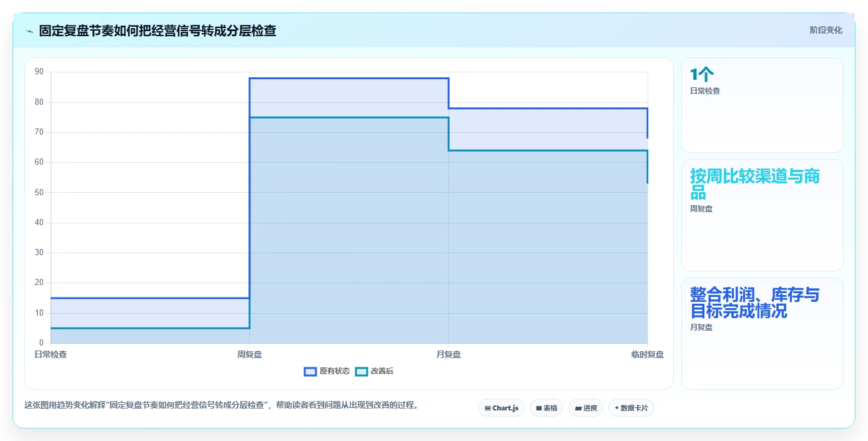Click the 日常检查 x-axis label
Viewport: 868px width, 441px height.
(51, 354)
